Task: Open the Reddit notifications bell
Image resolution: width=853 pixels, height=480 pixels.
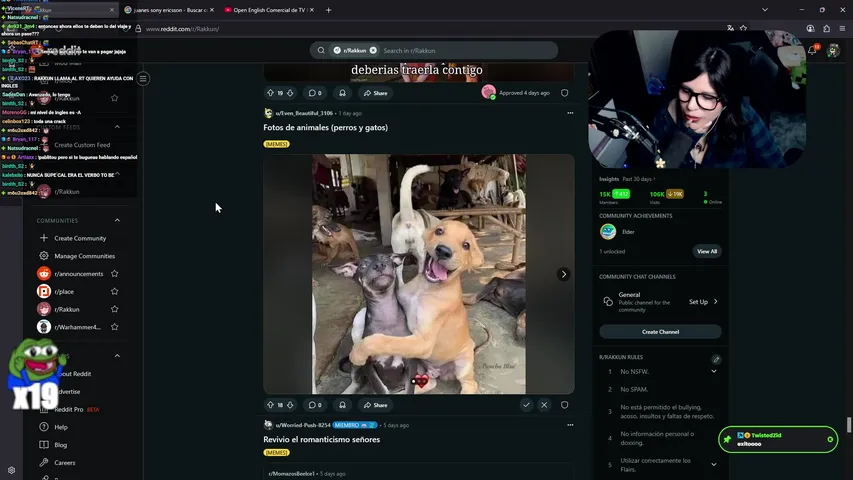Action: click(812, 50)
